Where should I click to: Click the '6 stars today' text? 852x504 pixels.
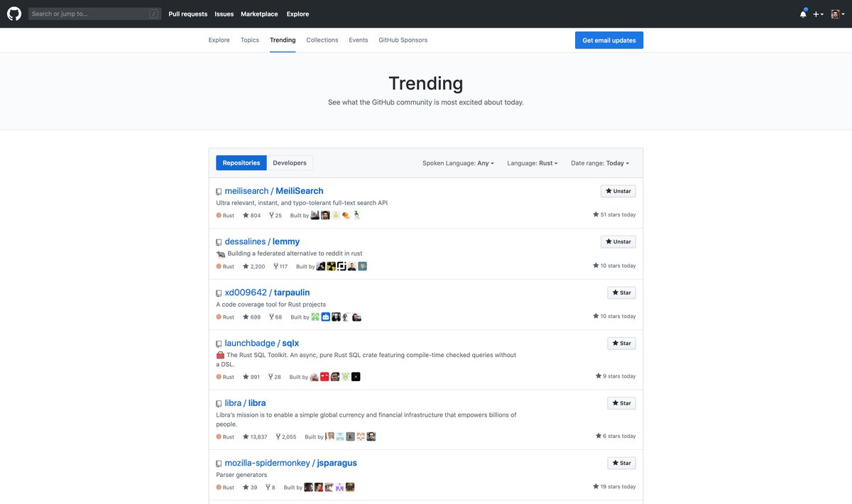point(616,436)
